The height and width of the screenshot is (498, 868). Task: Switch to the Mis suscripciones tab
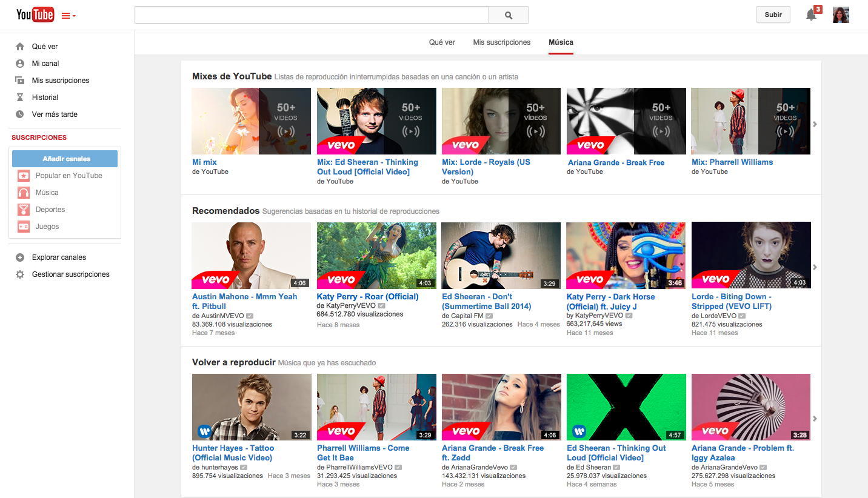coord(502,42)
